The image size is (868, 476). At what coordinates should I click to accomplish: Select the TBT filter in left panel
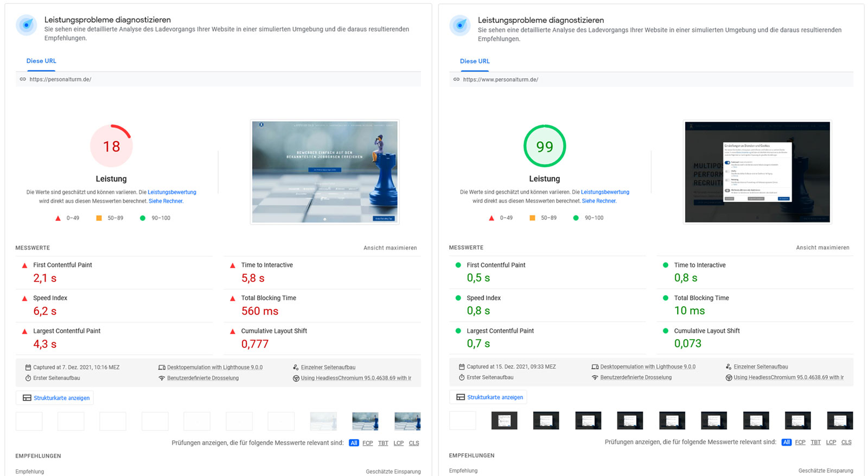pos(383,443)
